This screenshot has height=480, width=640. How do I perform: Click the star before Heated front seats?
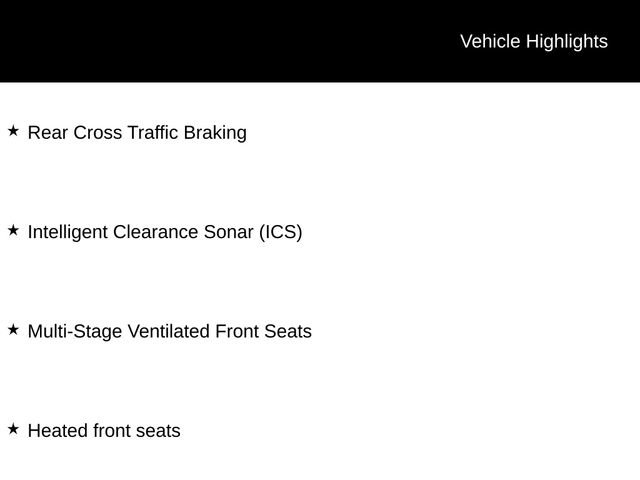13,429
